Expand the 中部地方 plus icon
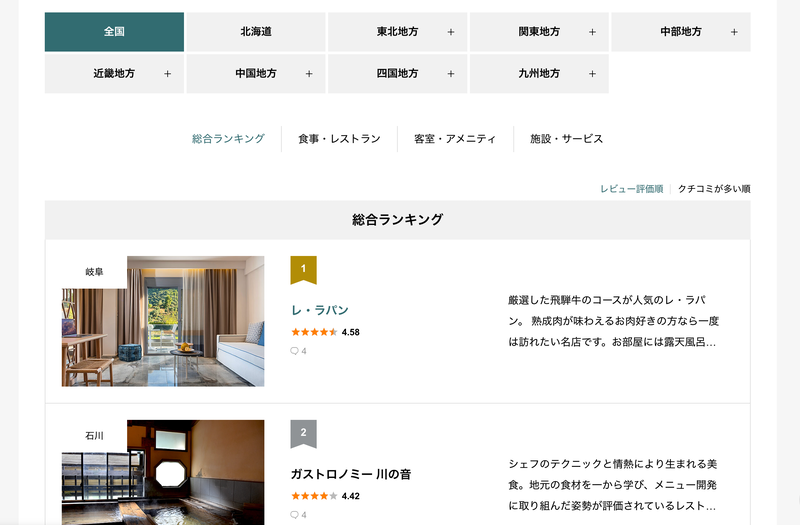Screen dimensions: 800x525 pyautogui.click(x=734, y=32)
